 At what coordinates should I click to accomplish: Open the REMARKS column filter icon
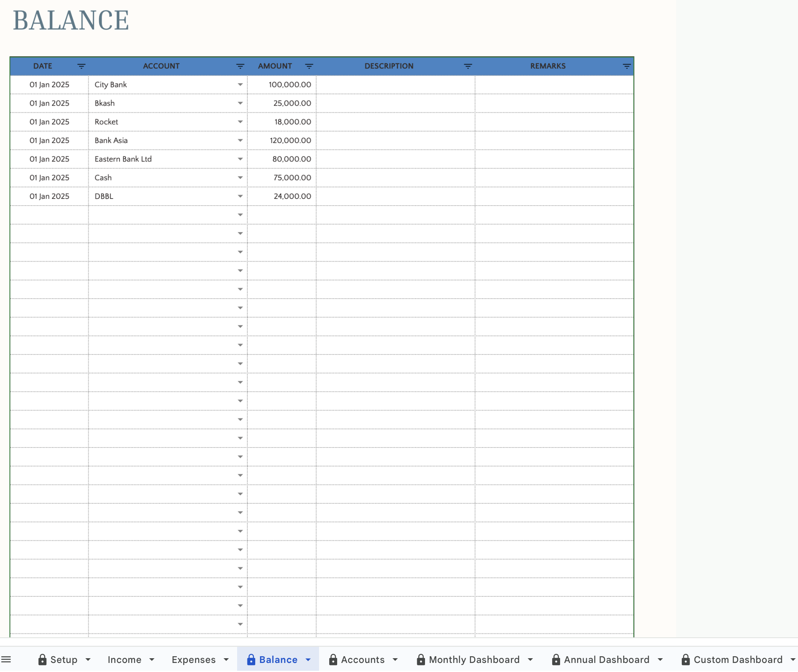click(x=627, y=66)
